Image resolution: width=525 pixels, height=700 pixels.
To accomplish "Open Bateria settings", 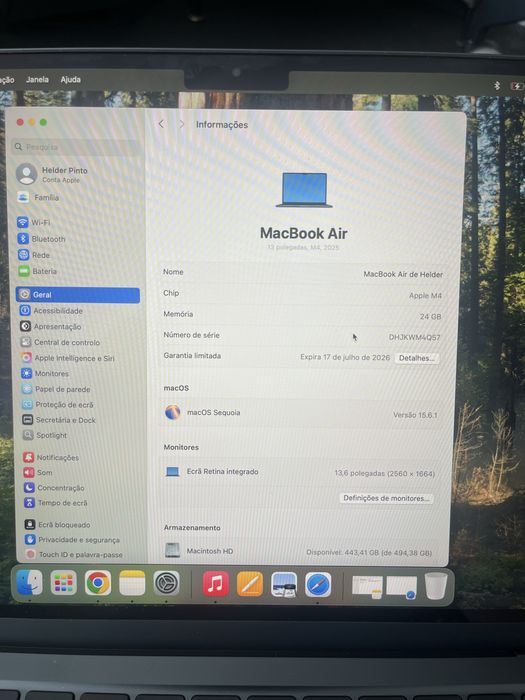I will [x=38, y=271].
